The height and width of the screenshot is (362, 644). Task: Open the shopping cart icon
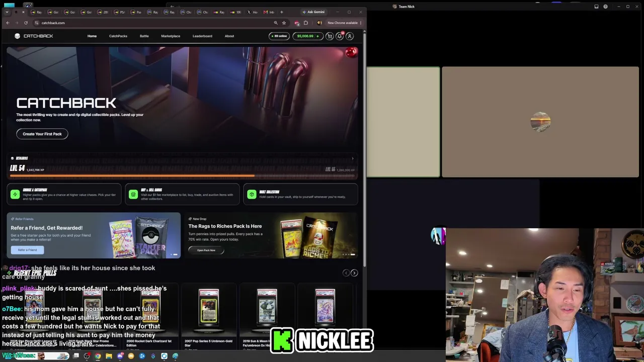330,36
